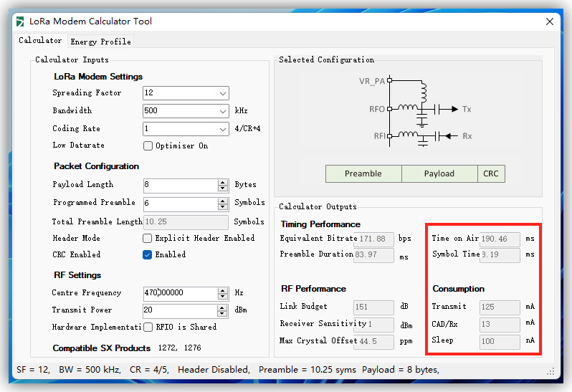Increase Centre Frequency using up arrow
The height and width of the screenshot is (392, 572).
(223, 290)
